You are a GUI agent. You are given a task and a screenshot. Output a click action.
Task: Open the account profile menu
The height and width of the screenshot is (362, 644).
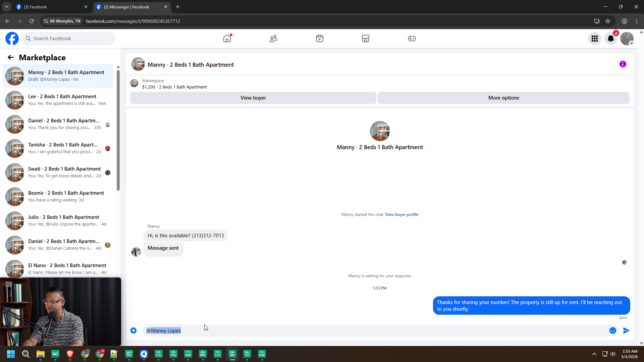click(627, 39)
